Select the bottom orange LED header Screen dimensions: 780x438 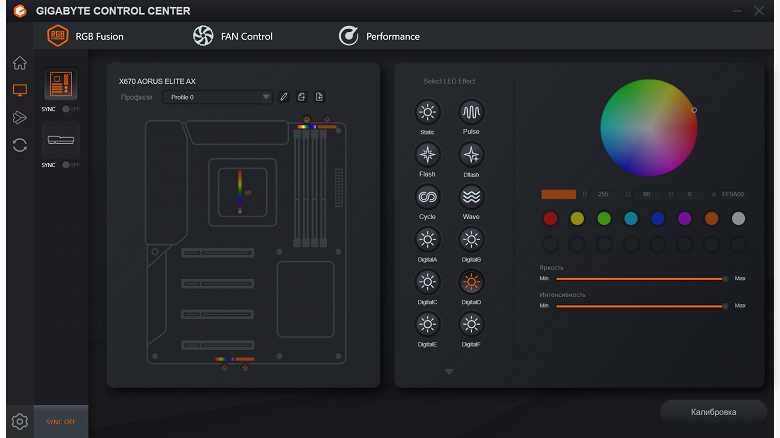[245, 359]
